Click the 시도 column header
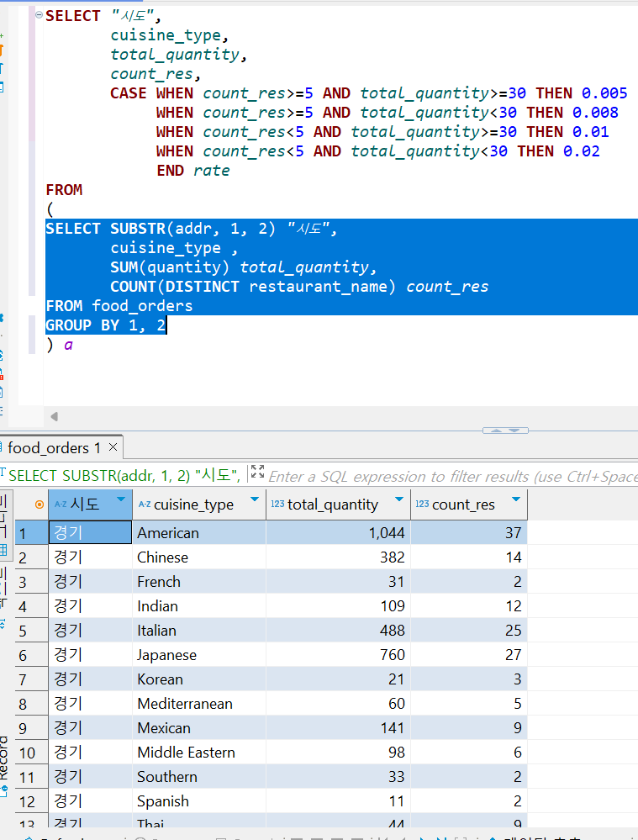Image resolution: width=638 pixels, height=840 pixels. click(90, 505)
